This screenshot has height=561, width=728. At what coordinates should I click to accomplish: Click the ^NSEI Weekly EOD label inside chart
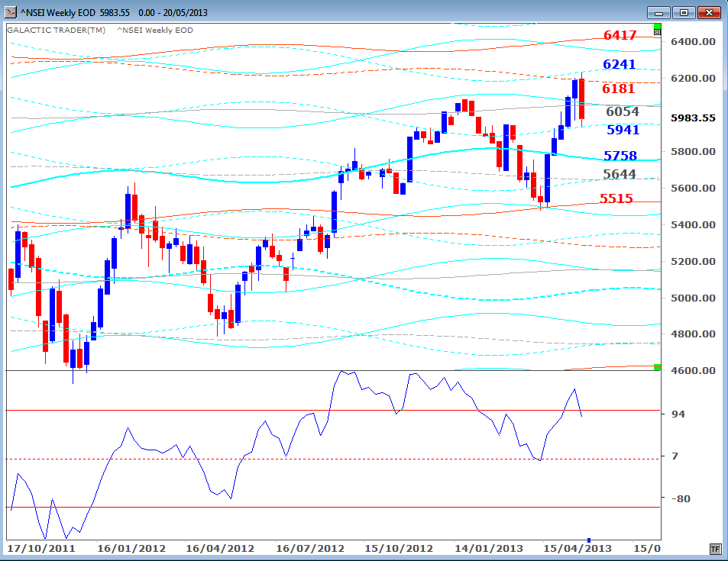(x=155, y=31)
